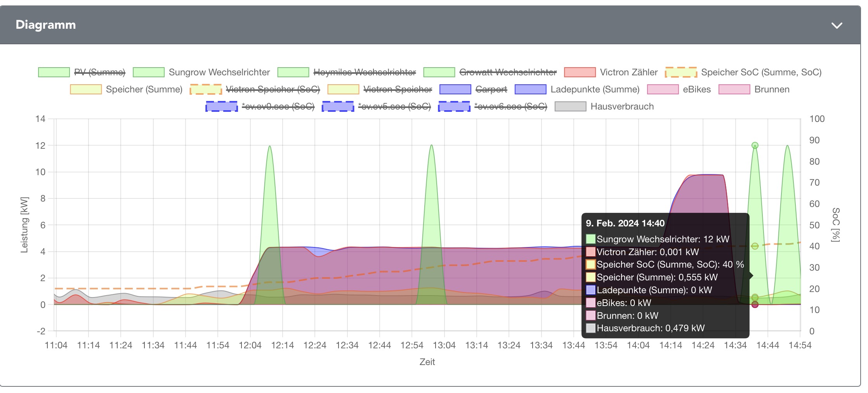Image resolution: width=868 pixels, height=393 pixels.
Task: Click the ev.ev5.soc (SoC) legend icon
Action: click(x=338, y=107)
